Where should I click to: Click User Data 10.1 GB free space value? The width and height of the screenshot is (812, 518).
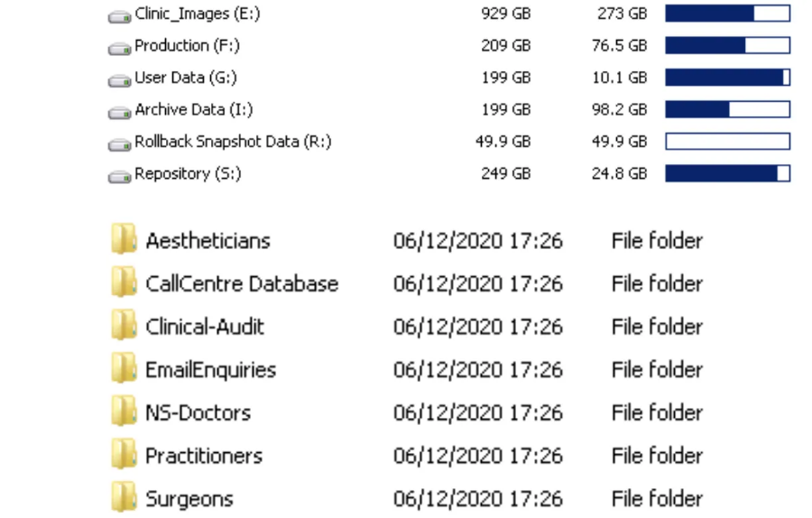pos(619,78)
